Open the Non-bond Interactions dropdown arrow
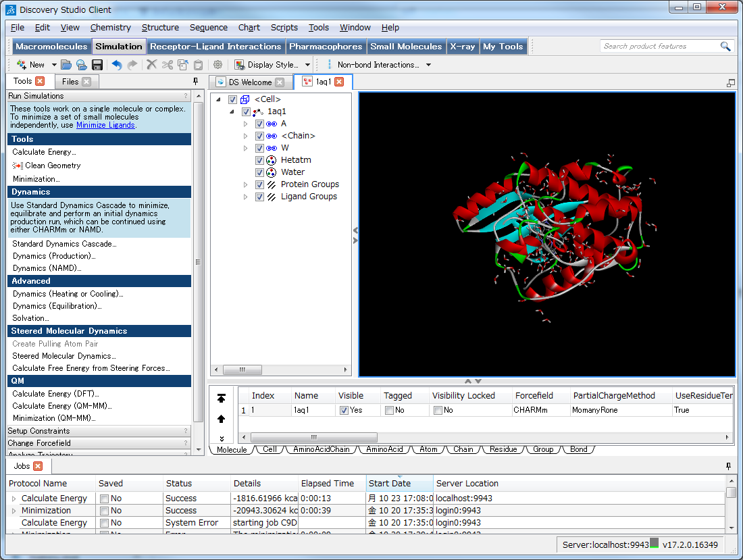743x560 pixels. point(428,65)
